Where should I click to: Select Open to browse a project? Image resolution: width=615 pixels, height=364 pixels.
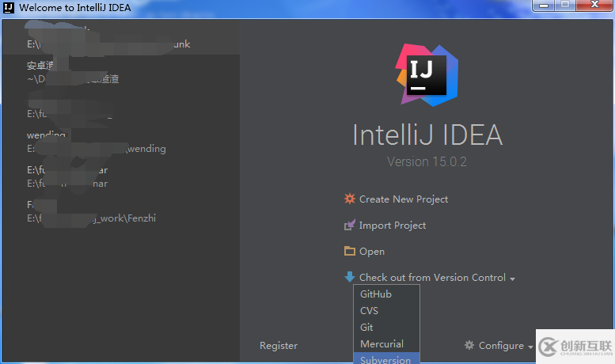pos(372,252)
